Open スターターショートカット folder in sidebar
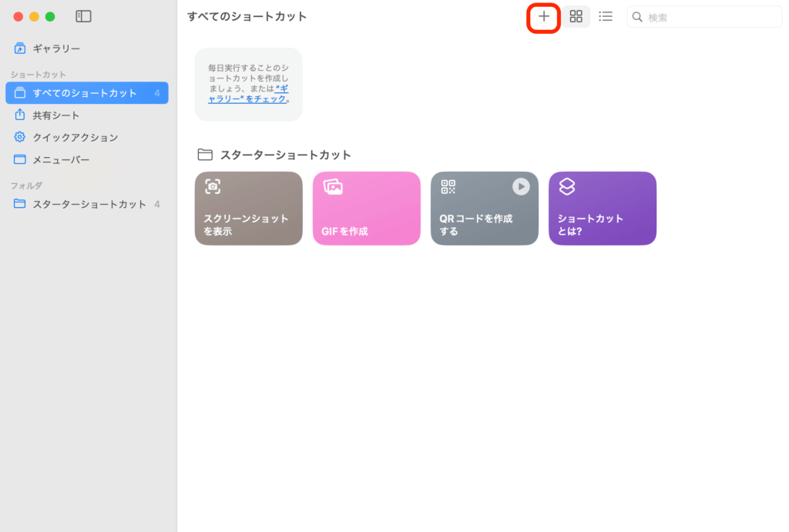789x532 pixels. point(89,204)
